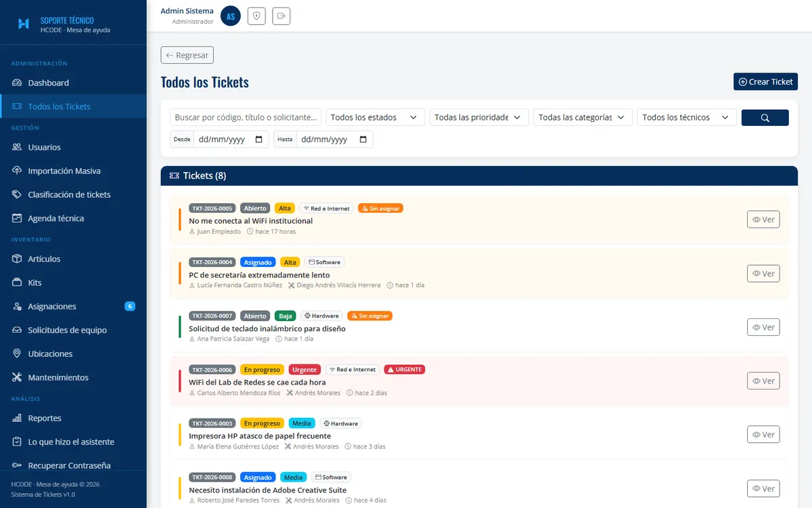Viewport: 812px width, 508px height.
Task: Open calendar picker in Hasta date field
Action: [x=363, y=140]
